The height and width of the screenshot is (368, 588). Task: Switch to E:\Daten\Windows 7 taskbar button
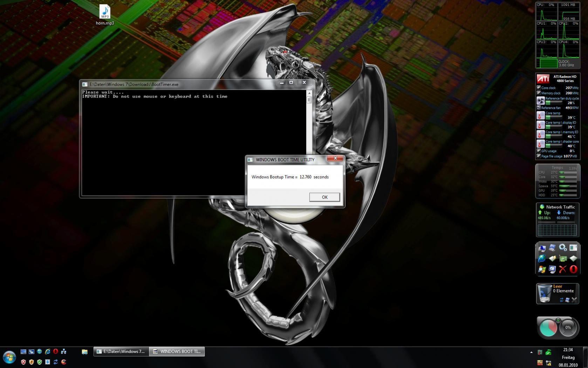click(121, 352)
